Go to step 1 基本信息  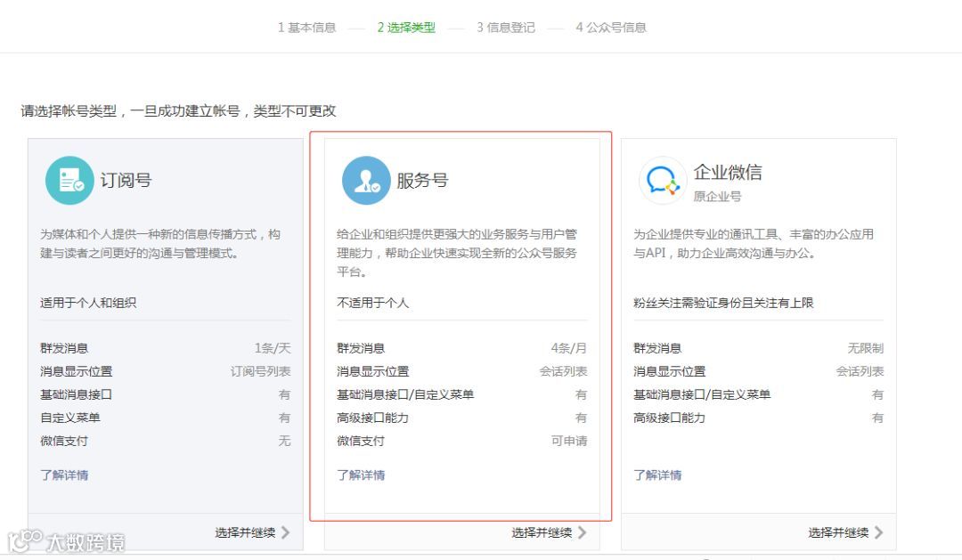[306, 28]
